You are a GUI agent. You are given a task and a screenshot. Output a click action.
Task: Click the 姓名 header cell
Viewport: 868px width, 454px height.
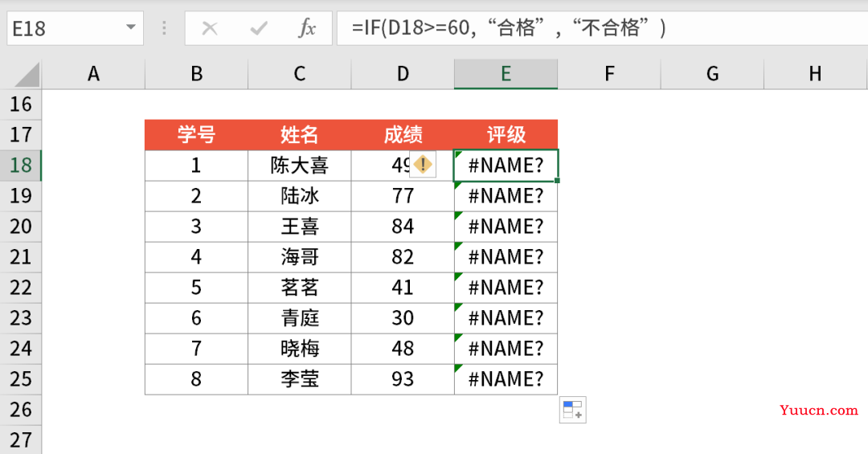(300, 134)
